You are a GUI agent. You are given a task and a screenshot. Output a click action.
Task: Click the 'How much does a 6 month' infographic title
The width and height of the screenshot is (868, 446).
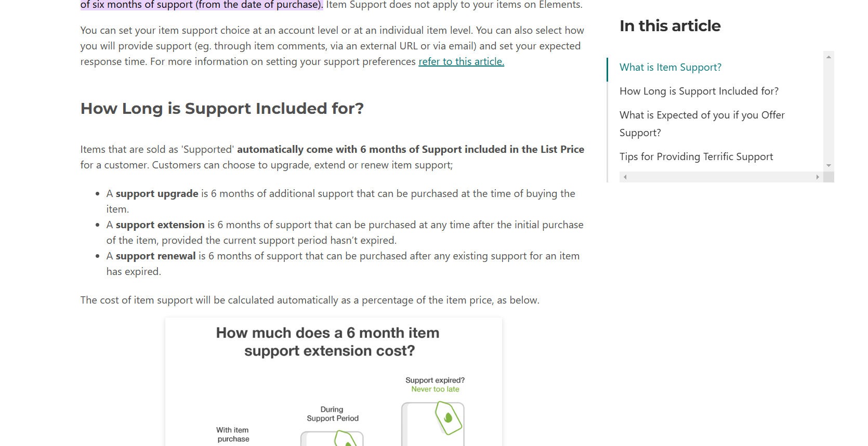[328, 342]
